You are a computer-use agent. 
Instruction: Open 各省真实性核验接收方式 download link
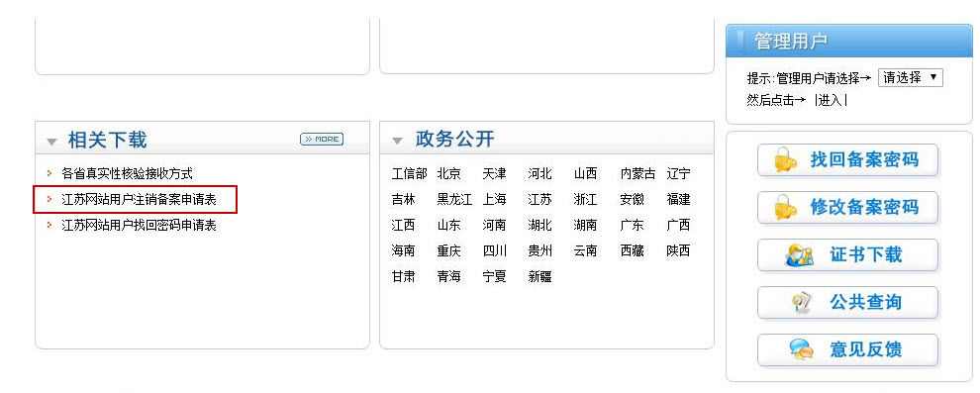tap(127, 173)
